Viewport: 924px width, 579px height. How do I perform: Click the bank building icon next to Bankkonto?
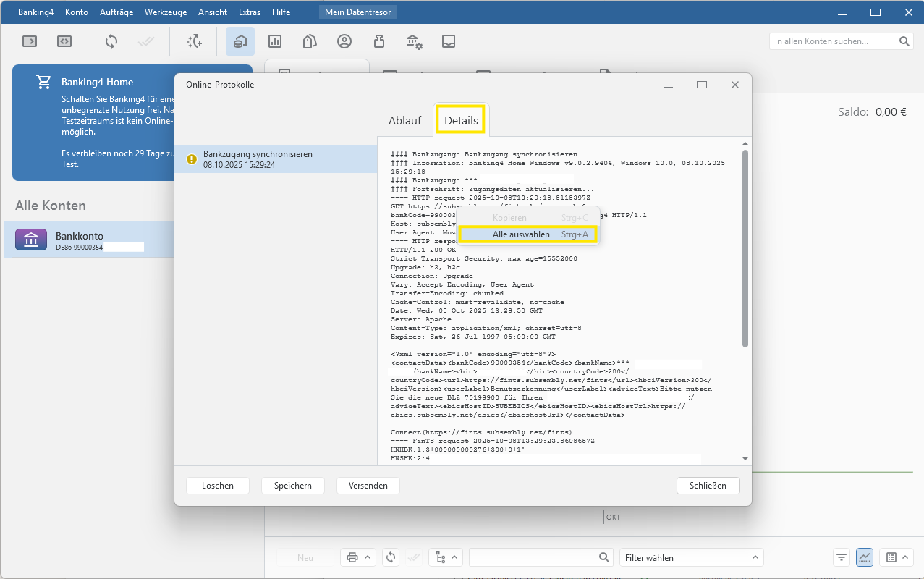[31, 240]
